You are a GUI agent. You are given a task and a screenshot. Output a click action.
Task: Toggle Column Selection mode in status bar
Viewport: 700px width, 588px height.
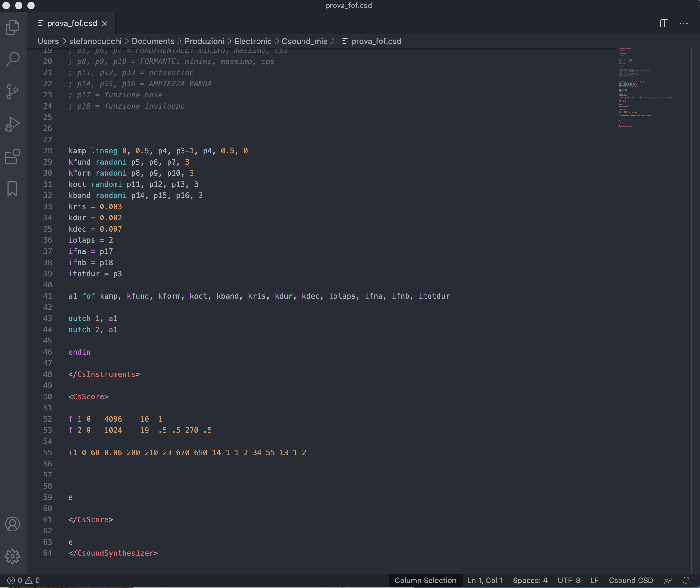425,580
